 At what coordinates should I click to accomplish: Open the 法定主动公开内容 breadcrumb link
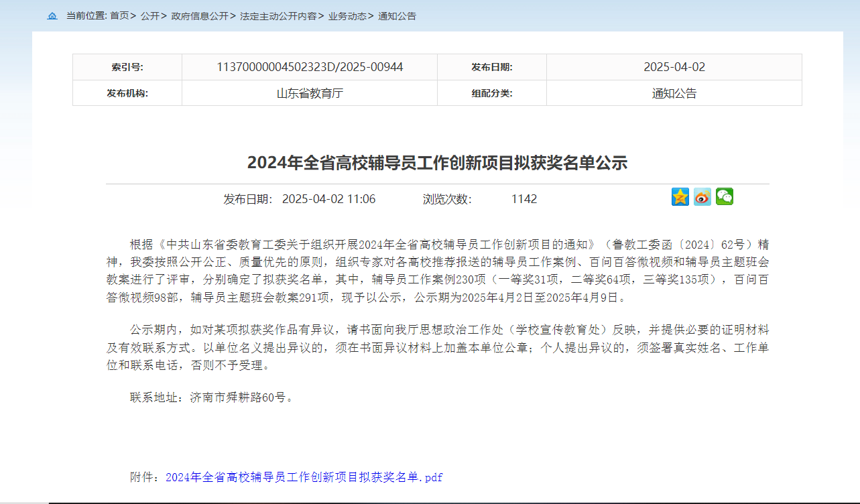tap(278, 16)
